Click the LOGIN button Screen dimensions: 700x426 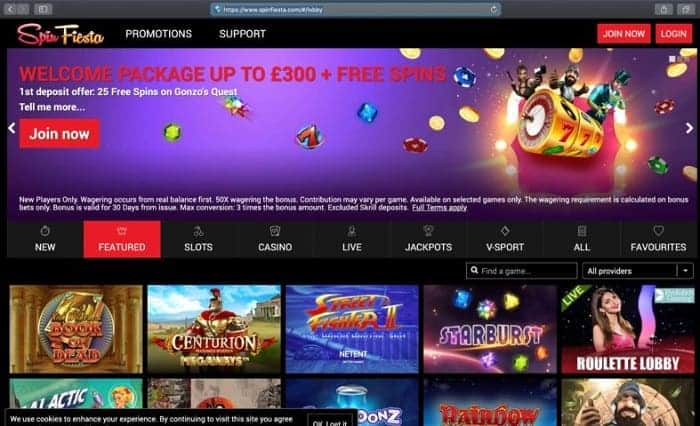(674, 34)
